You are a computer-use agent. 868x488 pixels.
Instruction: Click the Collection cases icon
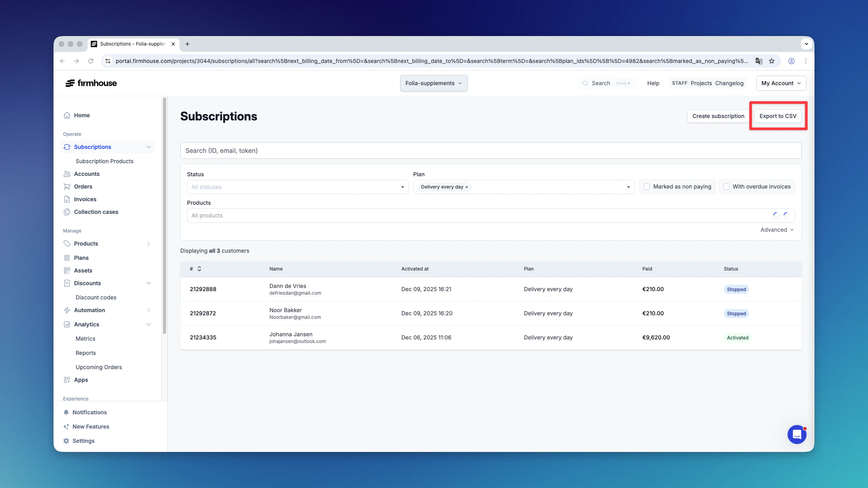(x=67, y=212)
